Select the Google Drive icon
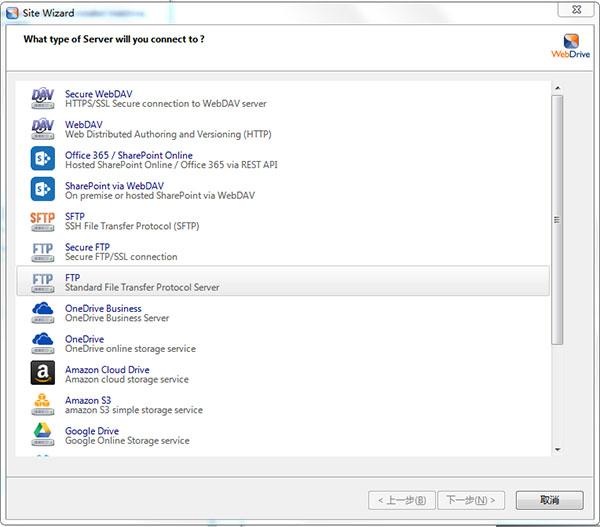 pyautogui.click(x=42, y=434)
